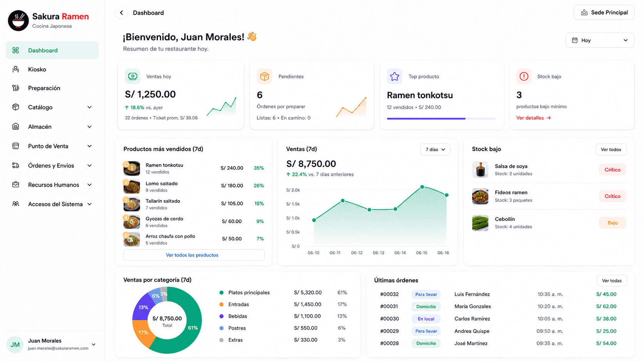Click the back arrow beside Dashboard title

[122, 13]
